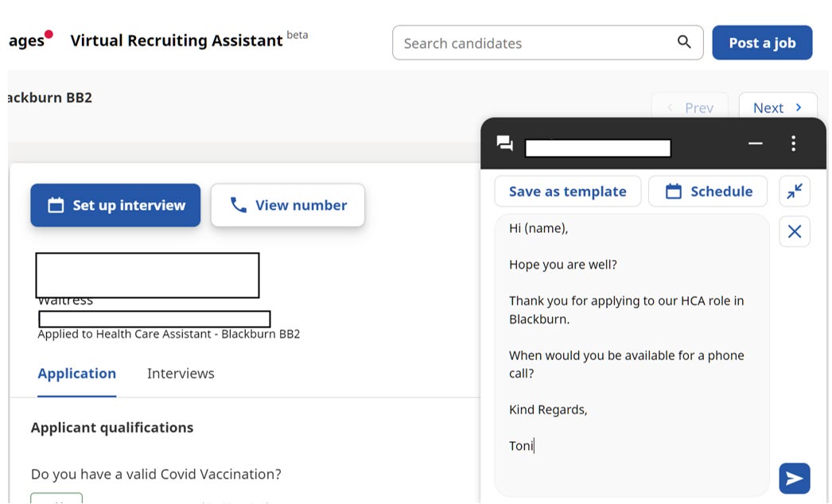Open the chat window's three-dot menu
Viewport: 832px width, 504px height.
pos(793,144)
